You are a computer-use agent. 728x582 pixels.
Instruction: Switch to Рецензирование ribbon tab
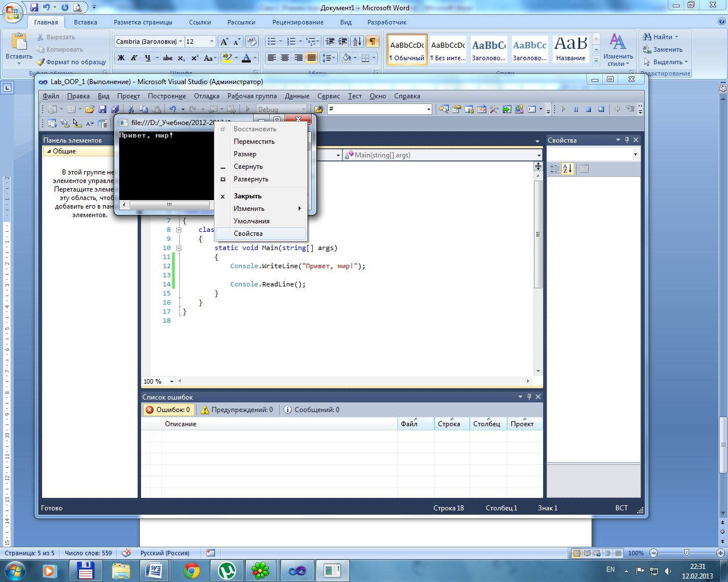point(298,22)
